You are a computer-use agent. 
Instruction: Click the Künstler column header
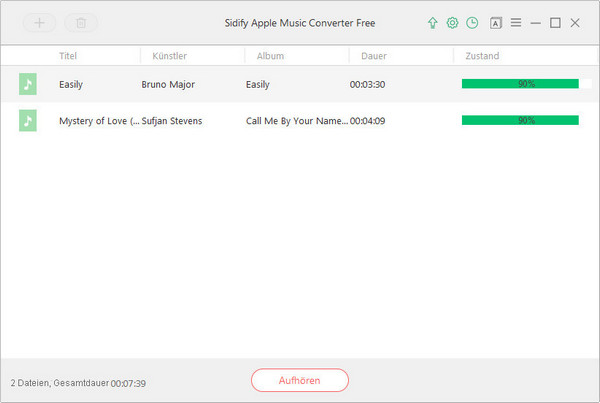point(170,56)
